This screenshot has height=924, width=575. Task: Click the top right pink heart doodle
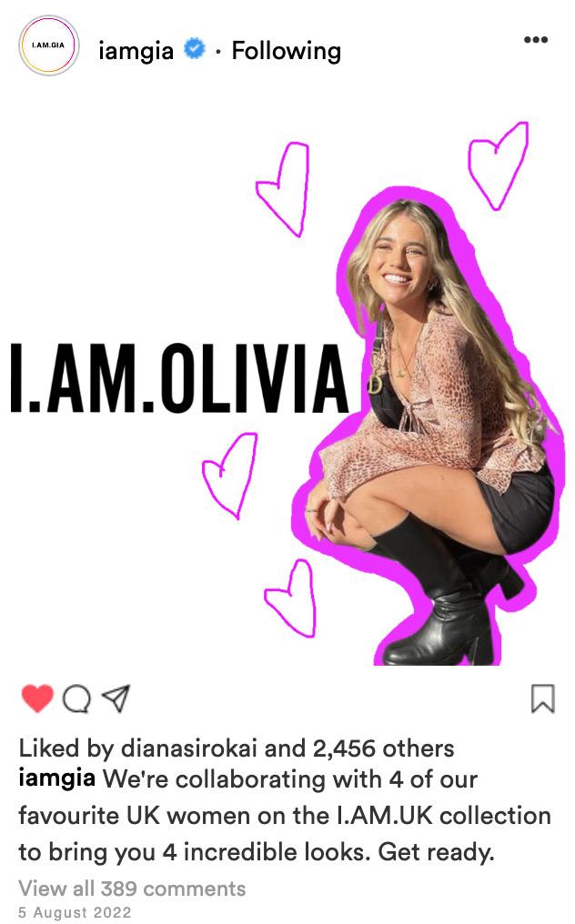(x=499, y=166)
